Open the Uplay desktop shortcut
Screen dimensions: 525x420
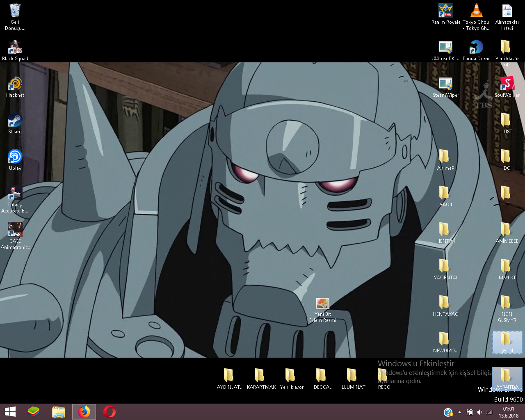tap(15, 160)
